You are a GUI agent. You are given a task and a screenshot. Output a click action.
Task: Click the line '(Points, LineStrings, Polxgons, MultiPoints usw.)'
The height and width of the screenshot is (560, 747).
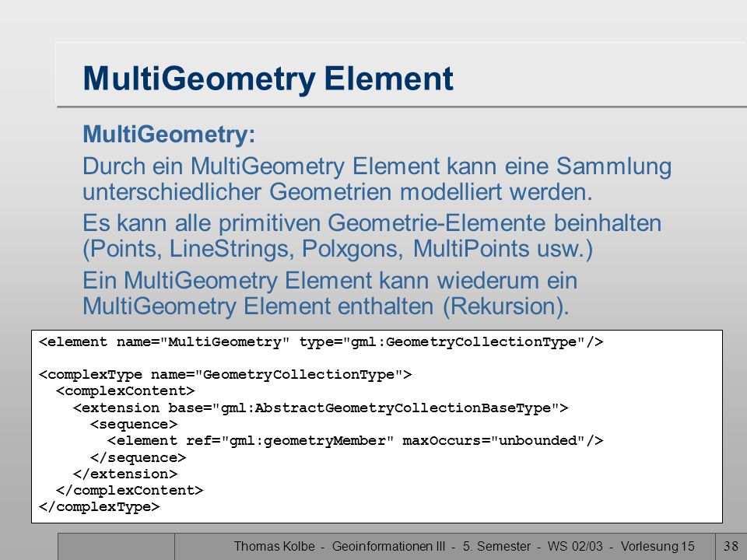click(x=338, y=249)
